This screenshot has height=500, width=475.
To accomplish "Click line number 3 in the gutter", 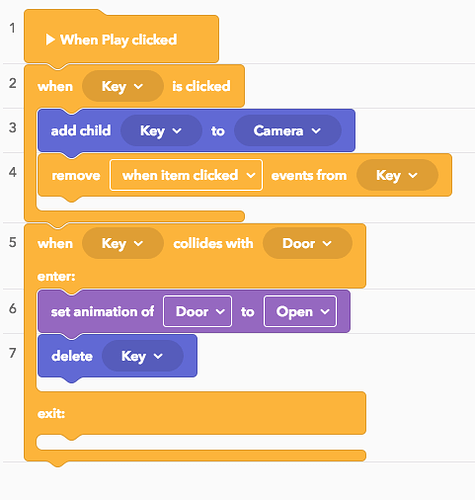I will click(x=13, y=128).
